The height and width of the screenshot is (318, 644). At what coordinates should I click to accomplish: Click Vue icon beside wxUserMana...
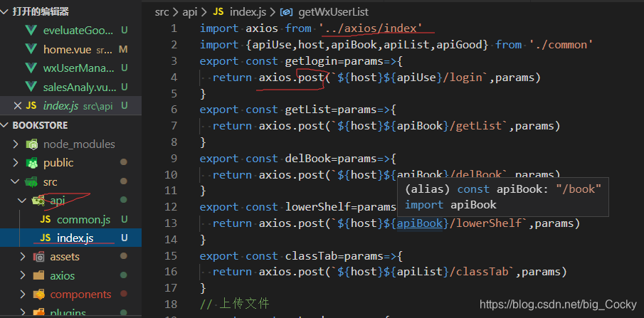point(31,68)
